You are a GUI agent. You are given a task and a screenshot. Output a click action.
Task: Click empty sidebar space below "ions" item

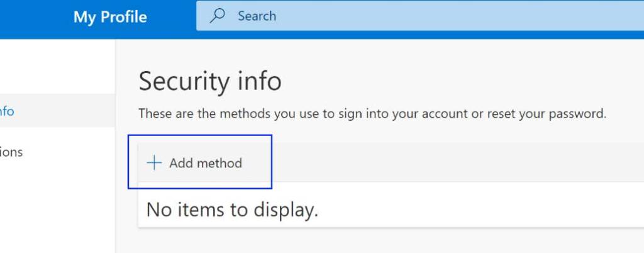[x=57, y=210]
